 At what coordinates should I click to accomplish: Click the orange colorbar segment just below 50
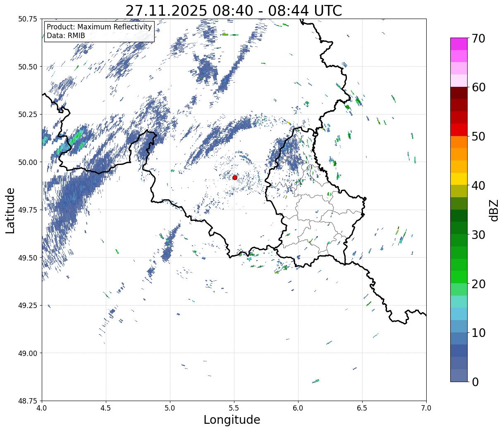point(459,142)
